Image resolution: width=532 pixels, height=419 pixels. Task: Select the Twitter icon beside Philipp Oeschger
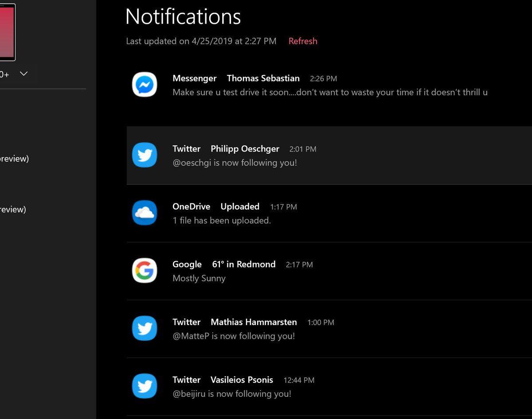coord(144,155)
